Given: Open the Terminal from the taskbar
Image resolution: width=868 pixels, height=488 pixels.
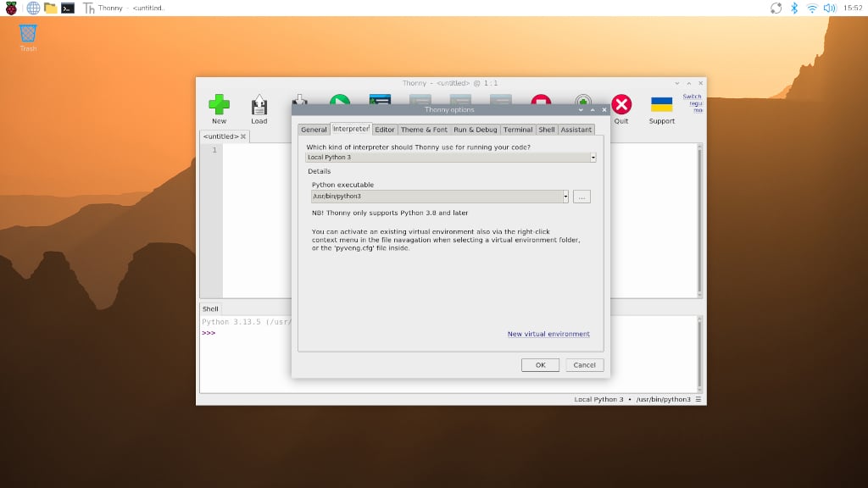Looking at the screenshot, I should pos(68,8).
